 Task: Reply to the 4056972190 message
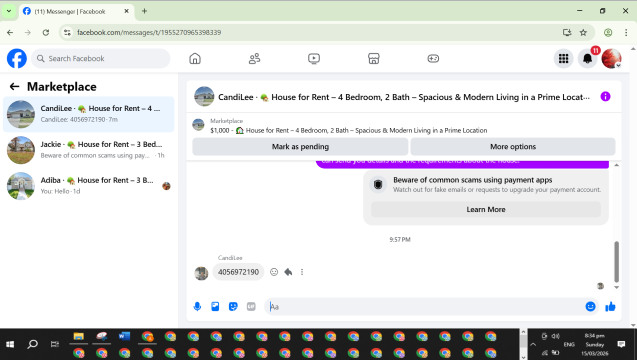[288, 272]
